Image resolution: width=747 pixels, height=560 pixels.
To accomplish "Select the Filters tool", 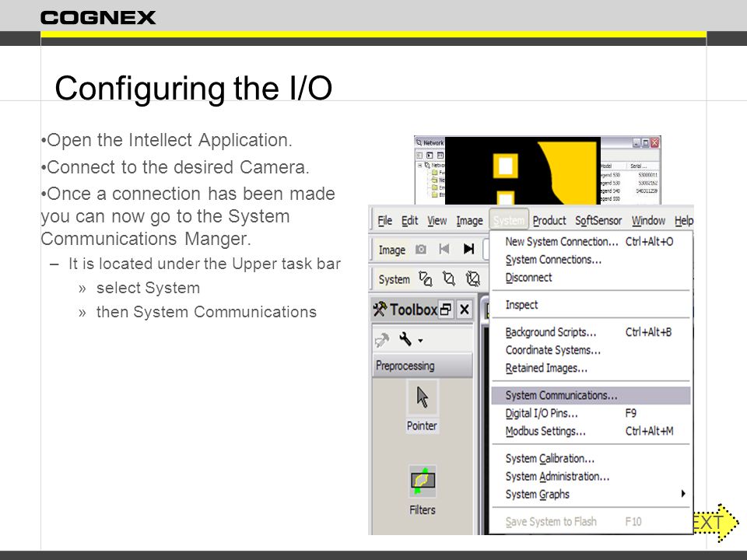I will (422, 491).
